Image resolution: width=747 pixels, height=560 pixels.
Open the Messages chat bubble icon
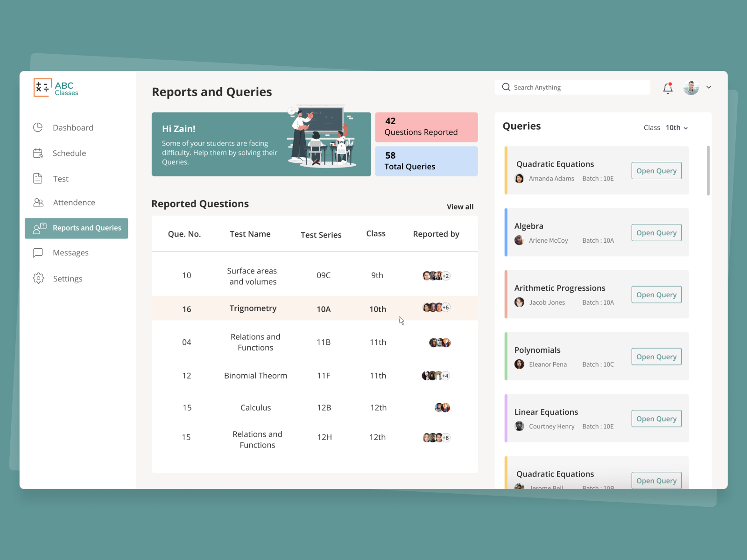[x=38, y=252]
